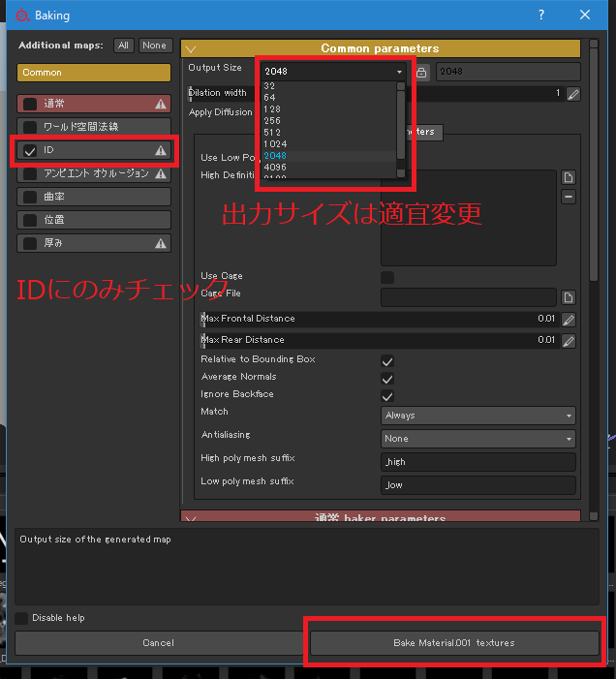The height and width of the screenshot is (679, 616).
Task: Enable the 厚み map checkbox
Action: pyautogui.click(x=30, y=243)
